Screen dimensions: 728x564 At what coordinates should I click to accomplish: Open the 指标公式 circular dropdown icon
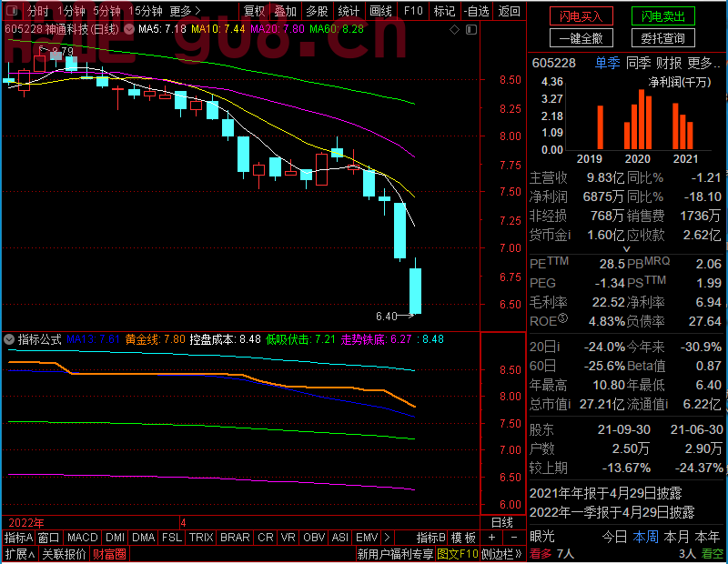(x=9, y=339)
